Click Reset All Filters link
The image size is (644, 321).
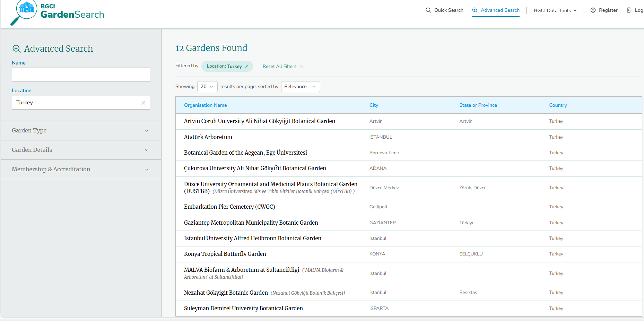pos(279,66)
